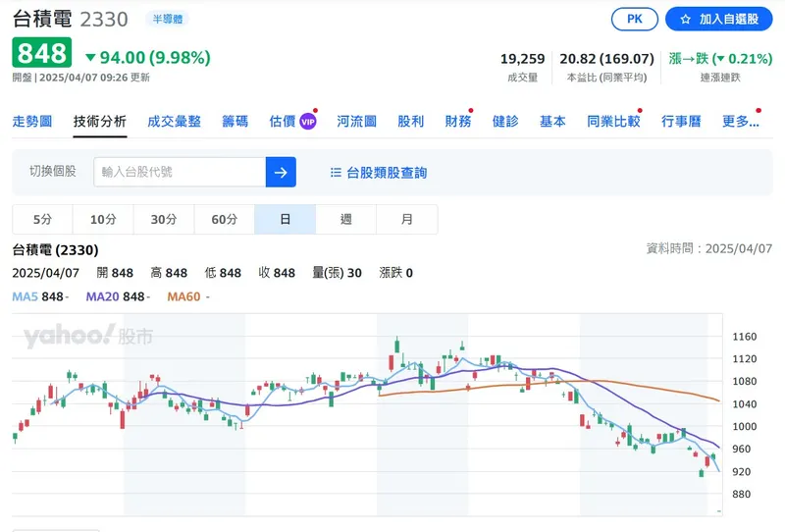The width and height of the screenshot is (785, 532).
Task: Go to the 同業比較 tab
Action: [612, 122]
